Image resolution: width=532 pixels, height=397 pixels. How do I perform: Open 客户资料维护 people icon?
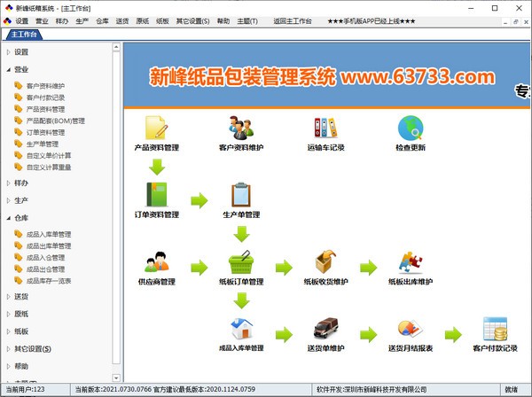click(x=241, y=128)
